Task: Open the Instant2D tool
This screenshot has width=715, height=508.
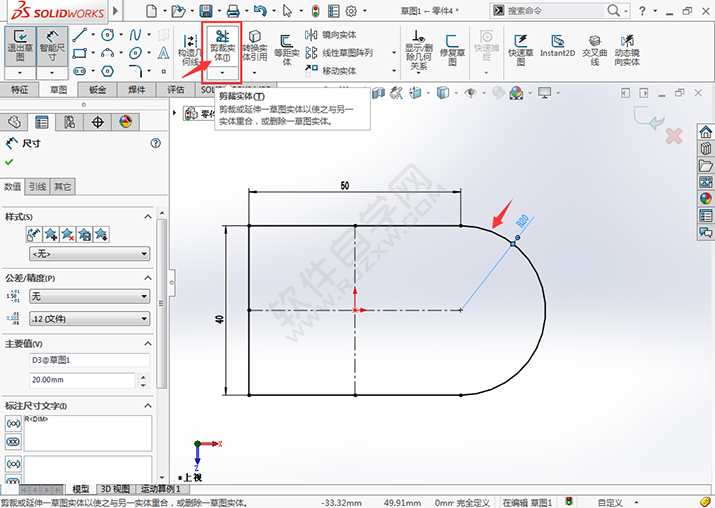Action: pyautogui.click(x=557, y=46)
